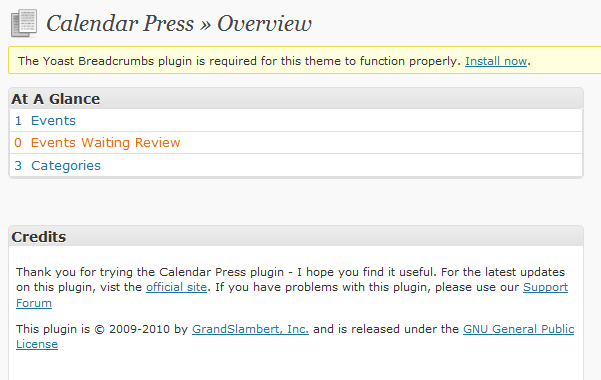The width and height of the screenshot is (601, 380).
Task: Open the GrandSlambert, Inc. link
Action: click(250, 329)
